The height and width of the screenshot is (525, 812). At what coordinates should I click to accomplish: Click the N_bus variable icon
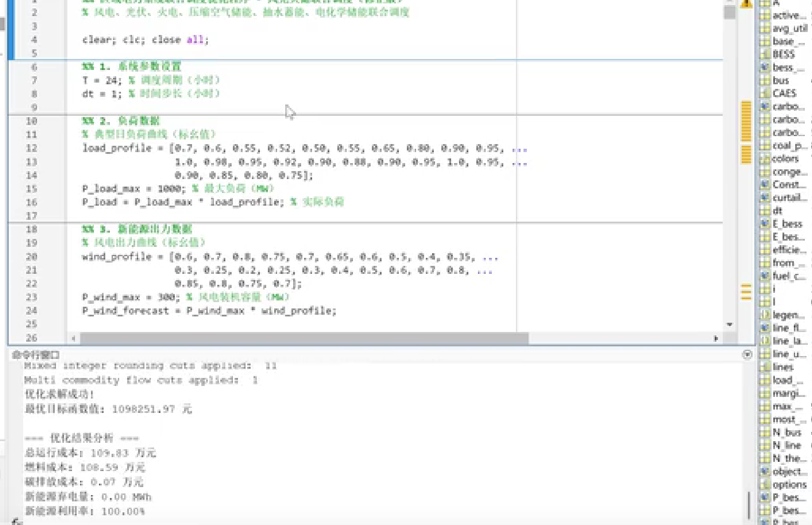[764, 432]
